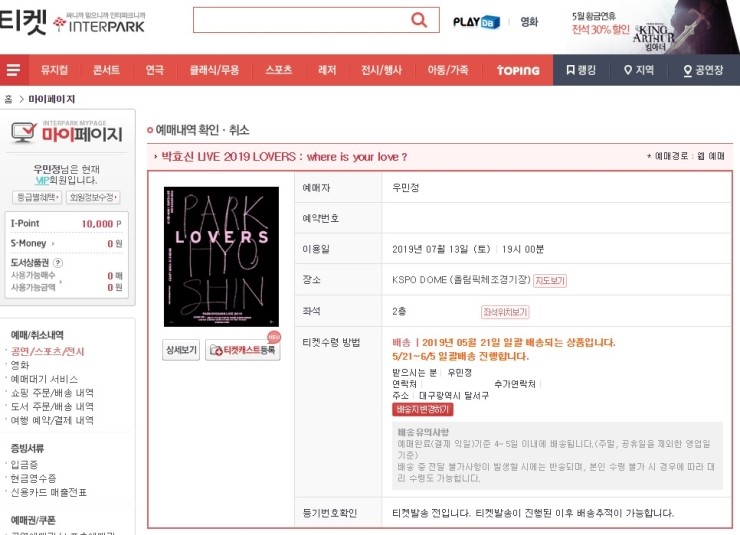Open the 아동/가족 category tab
The width and height of the screenshot is (740, 535).
pos(448,70)
